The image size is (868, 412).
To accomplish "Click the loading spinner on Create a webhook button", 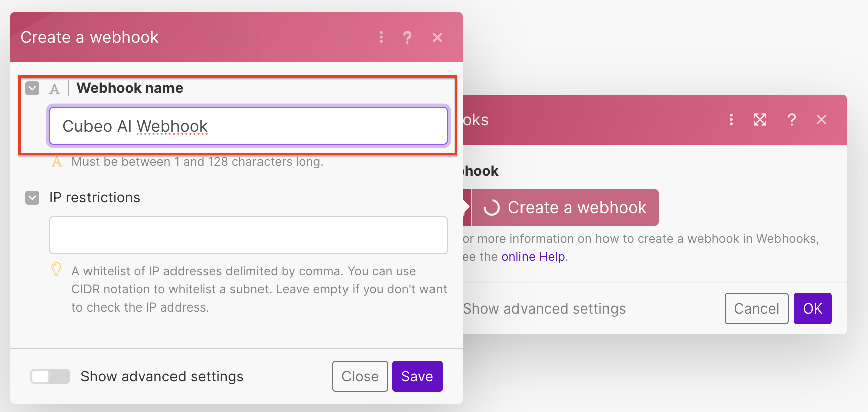I will click(x=491, y=208).
